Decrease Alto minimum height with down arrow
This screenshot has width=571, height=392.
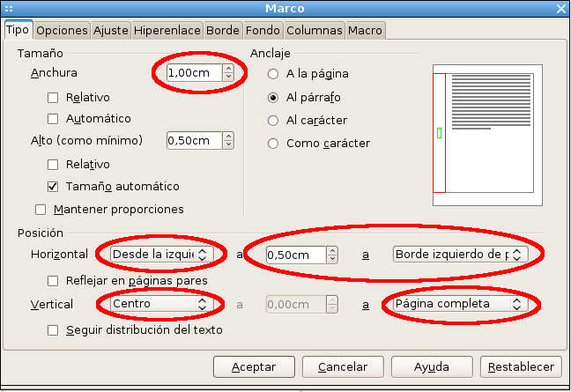point(228,144)
